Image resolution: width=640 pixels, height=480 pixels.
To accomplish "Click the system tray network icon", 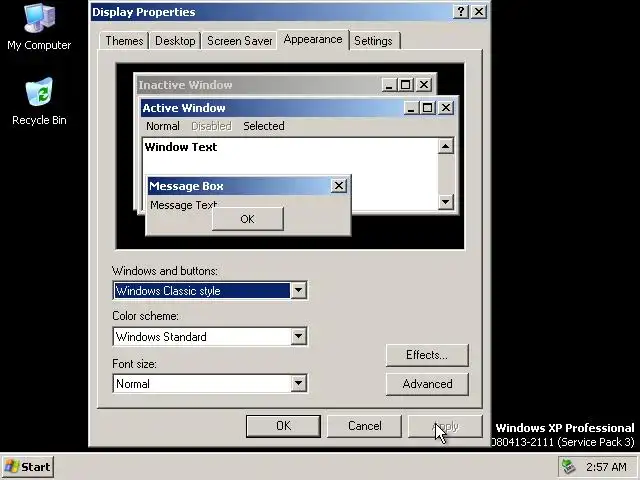I will [569, 466].
